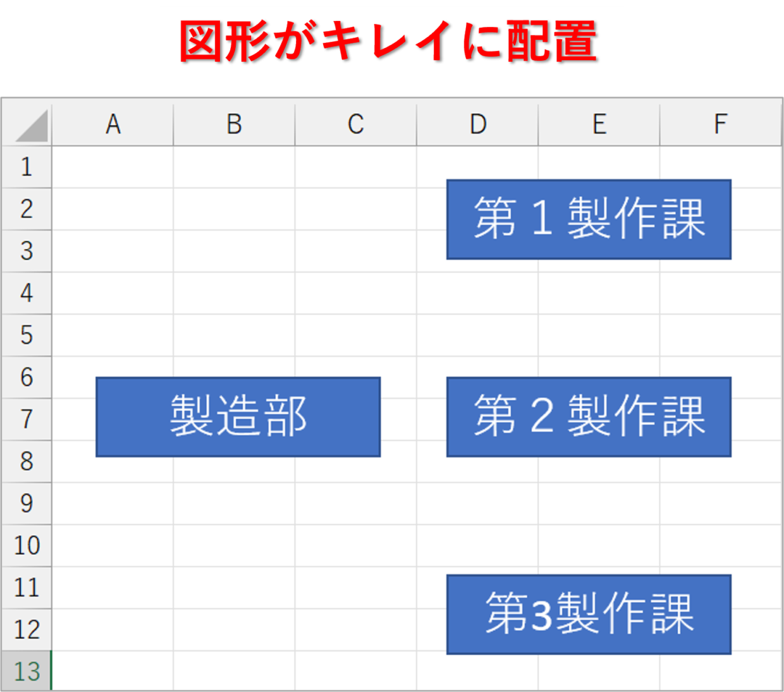Click row 9 header
784x692 pixels.
[x=27, y=504]
